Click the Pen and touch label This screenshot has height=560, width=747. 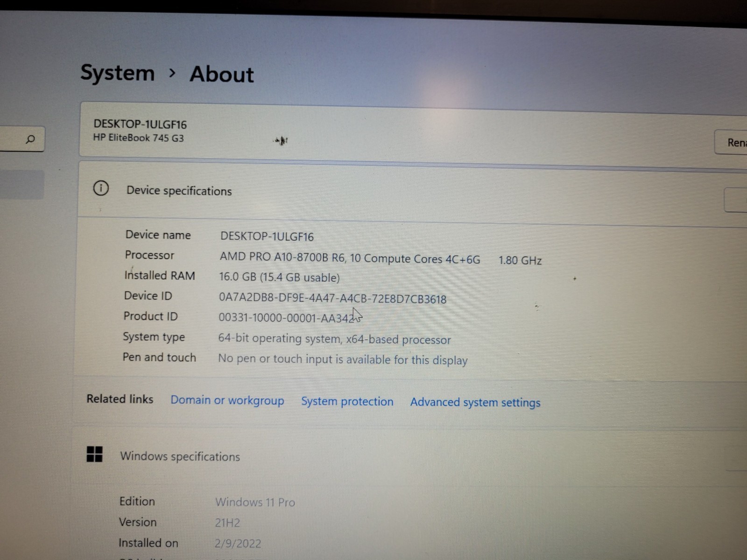pos(159,357)
